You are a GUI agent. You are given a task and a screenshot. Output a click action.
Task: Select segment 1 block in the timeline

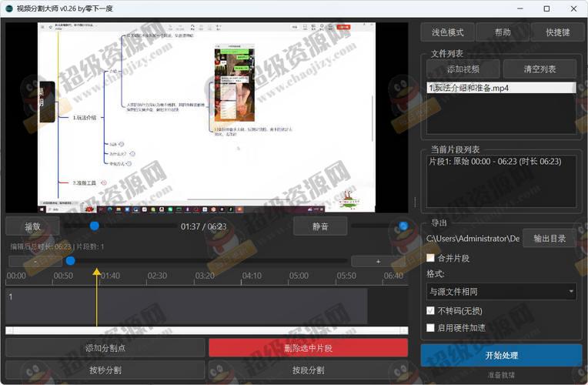click(186, 306)
